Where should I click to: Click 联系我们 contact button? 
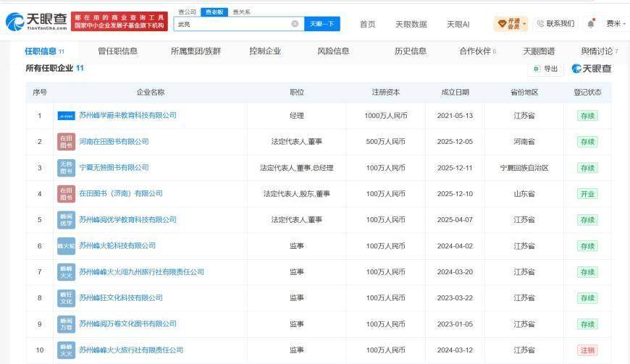click(555, 24)
